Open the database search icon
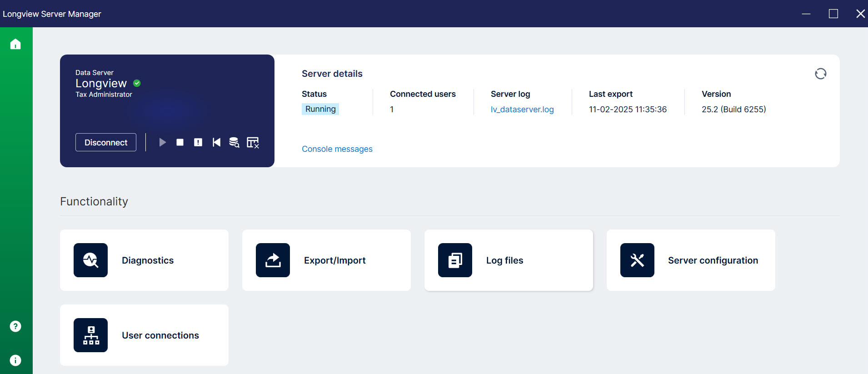Screen dimensions: 868x374 234,143
